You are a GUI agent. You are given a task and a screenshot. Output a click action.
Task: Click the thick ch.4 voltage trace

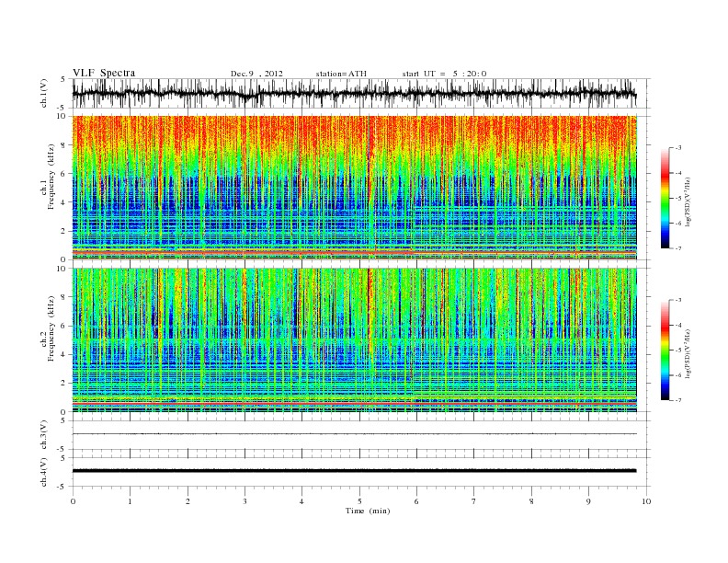pos(355,471)
